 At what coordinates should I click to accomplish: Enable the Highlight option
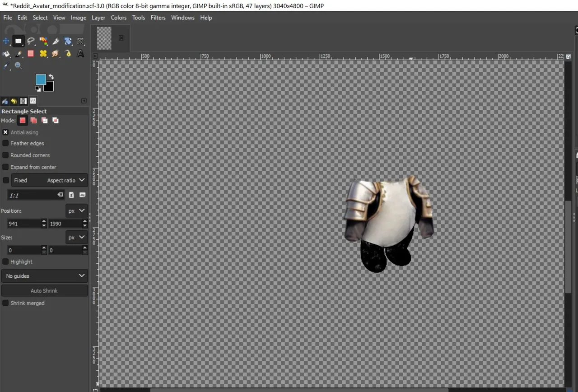click(x=5, y=261)
